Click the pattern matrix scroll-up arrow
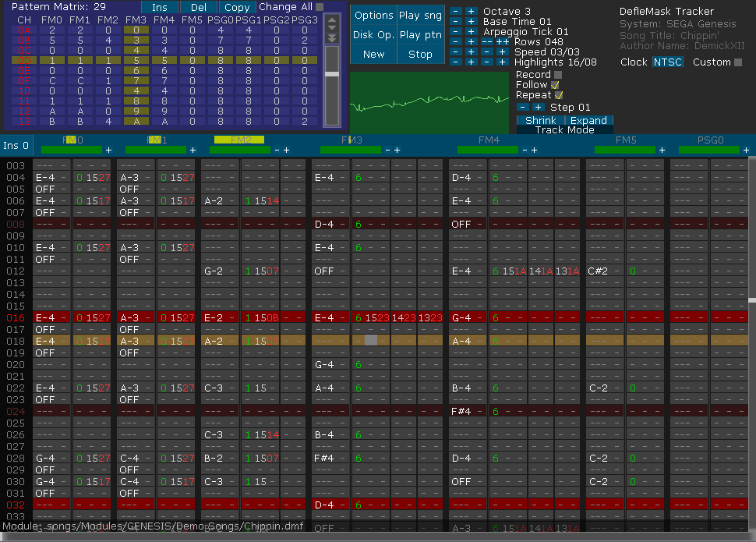 332,20
